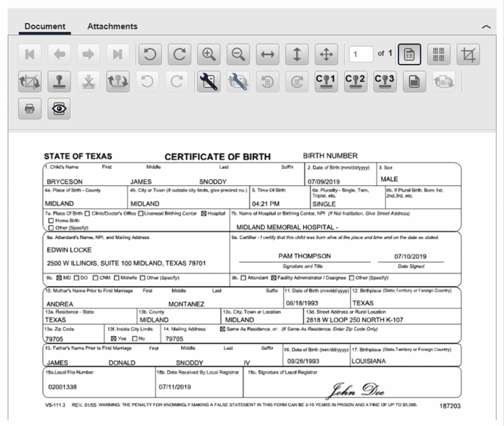Click inside the page number field
Screen dimensions: 504x426
[361, 54]
